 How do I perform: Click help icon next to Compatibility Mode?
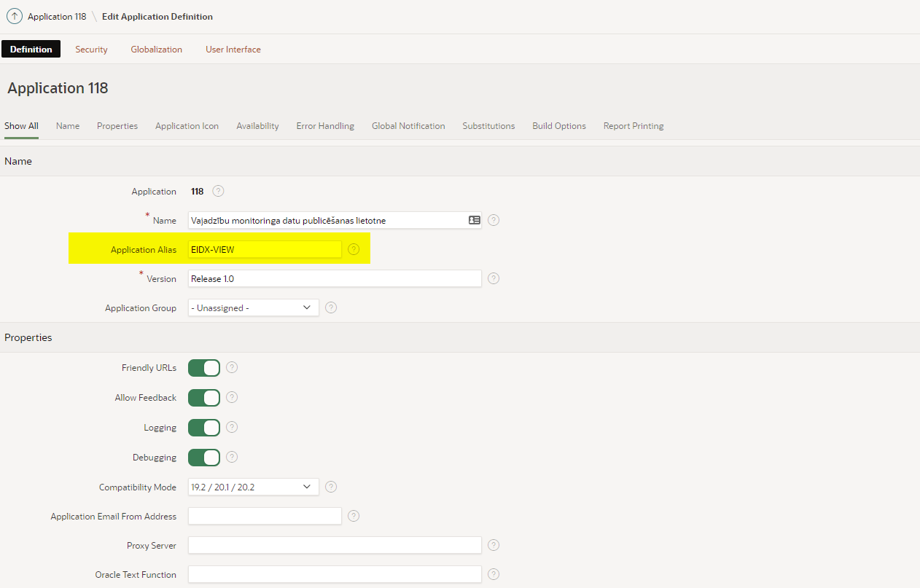pos(331,487)
